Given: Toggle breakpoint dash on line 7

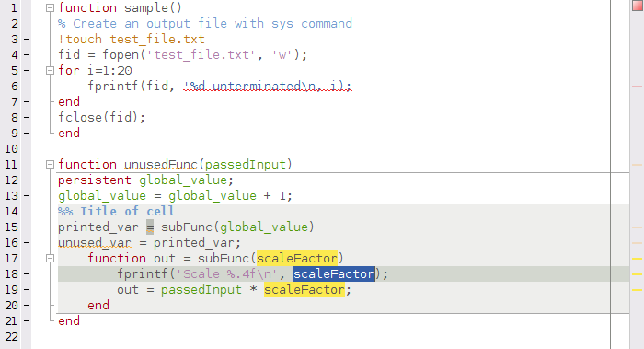Looking at the screenshot, I should 27,101.
